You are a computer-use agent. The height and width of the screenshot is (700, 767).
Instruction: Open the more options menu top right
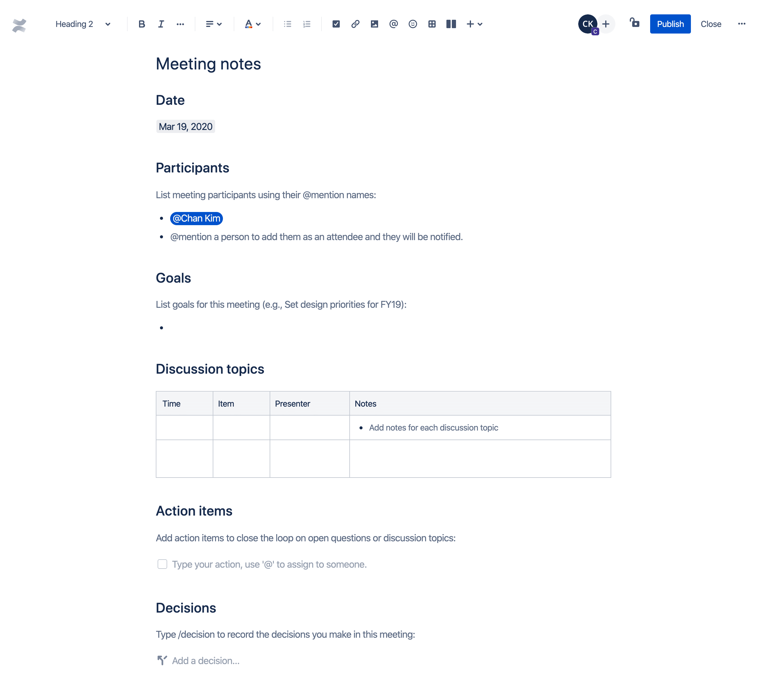tap(742, 24)
